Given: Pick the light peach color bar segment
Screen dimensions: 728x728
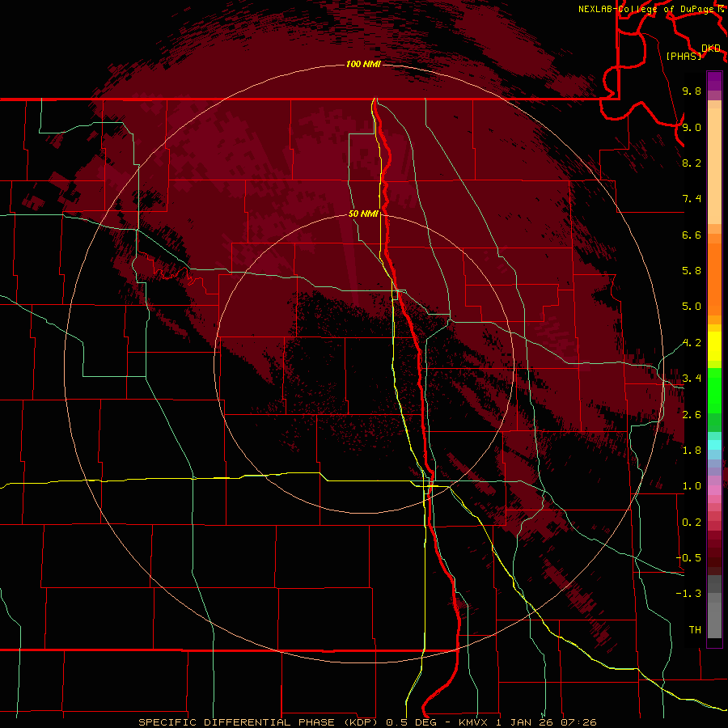Looking at the screenshot, I should [x=714, y=166].
